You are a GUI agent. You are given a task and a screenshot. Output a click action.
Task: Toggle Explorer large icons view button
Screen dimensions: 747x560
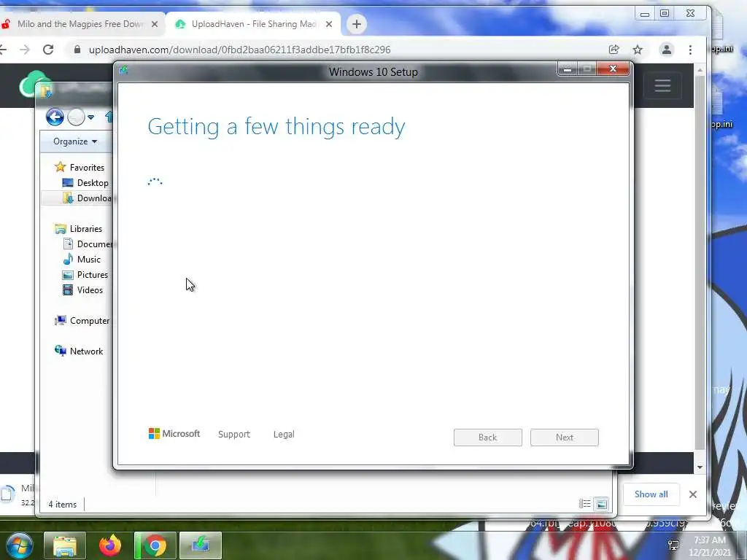(x=602, y=504)
